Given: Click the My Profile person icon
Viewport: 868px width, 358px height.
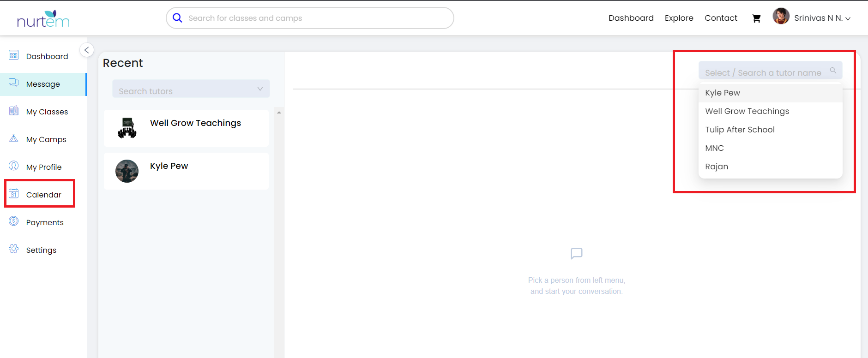Looking at the screenshot, I should click(x=14, y=166).
